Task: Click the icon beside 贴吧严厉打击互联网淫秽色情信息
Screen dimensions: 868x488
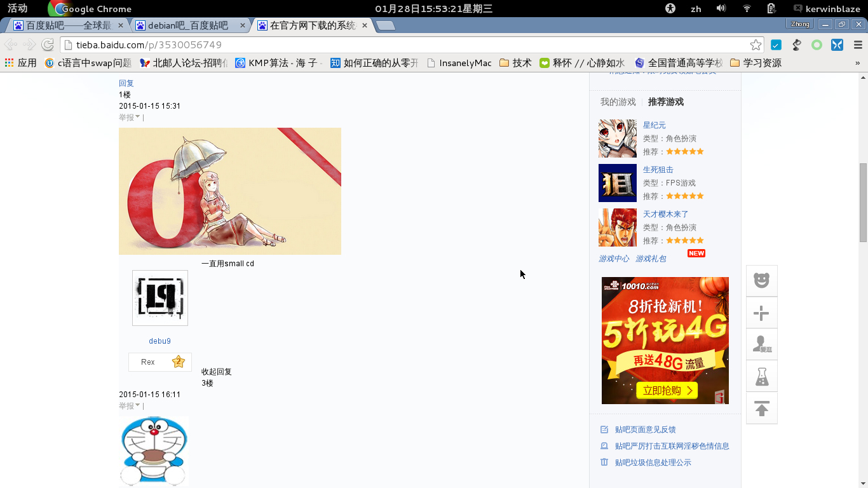Action: (x=604, y=446)
